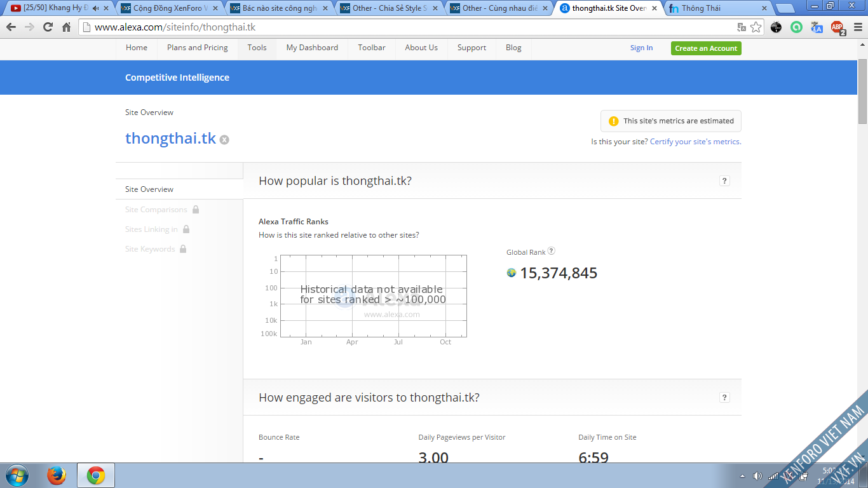
Task: Open the Adblock Plus extension icon
Action: point(838,27)
